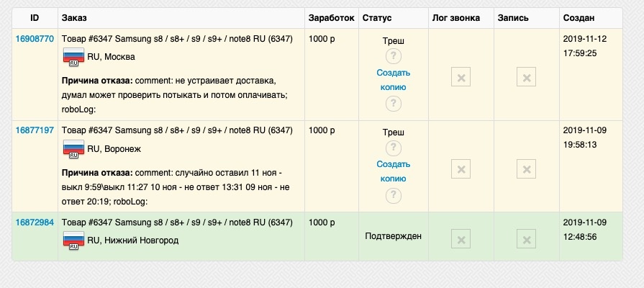Click the flag icon beside Нижний Новгород
The height and width of the screenshot is (288, 644).
(x=73, y=240)
